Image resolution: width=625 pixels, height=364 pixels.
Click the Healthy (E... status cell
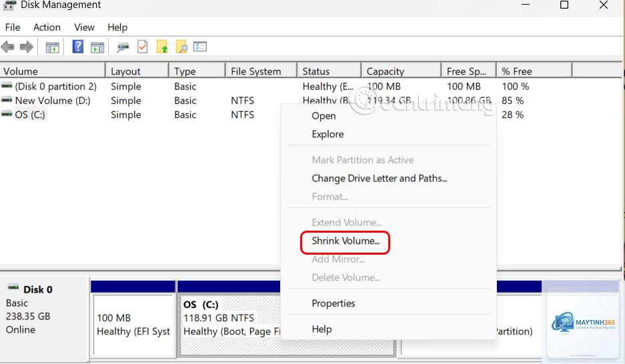[328, 87]
